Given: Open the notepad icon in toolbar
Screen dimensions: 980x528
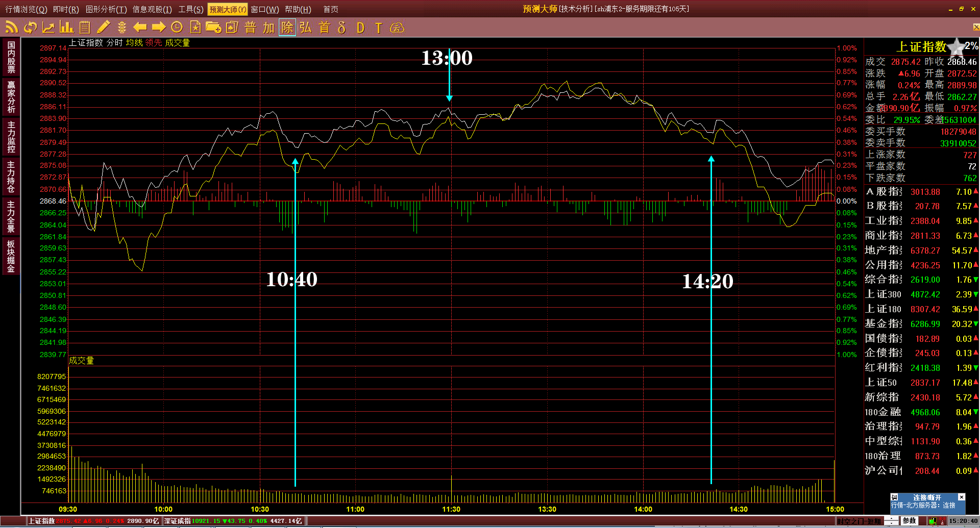Looking at the screenshot, I should point(85,27).
